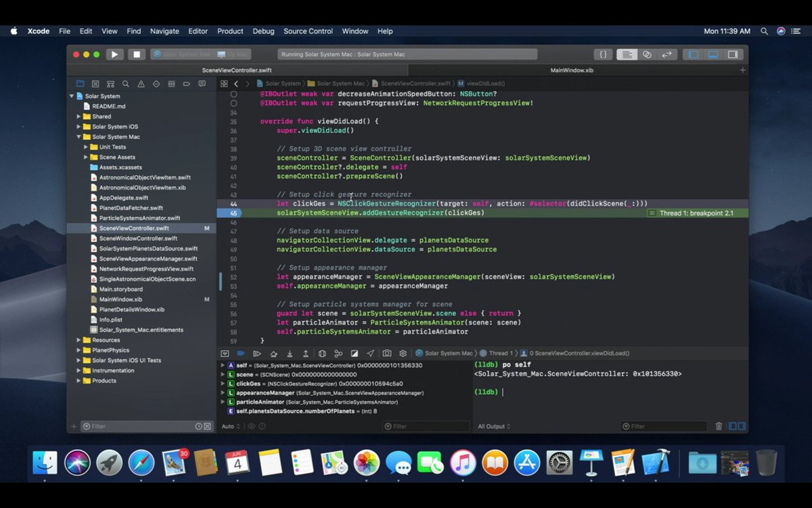Add a new file with plus button
This screenshot has height=508, width=812.
74,426
